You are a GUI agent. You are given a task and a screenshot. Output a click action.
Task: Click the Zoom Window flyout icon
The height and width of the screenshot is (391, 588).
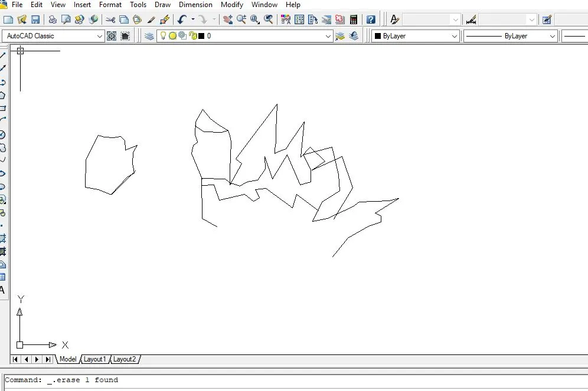pyautogui.click(x=254, y=19)
